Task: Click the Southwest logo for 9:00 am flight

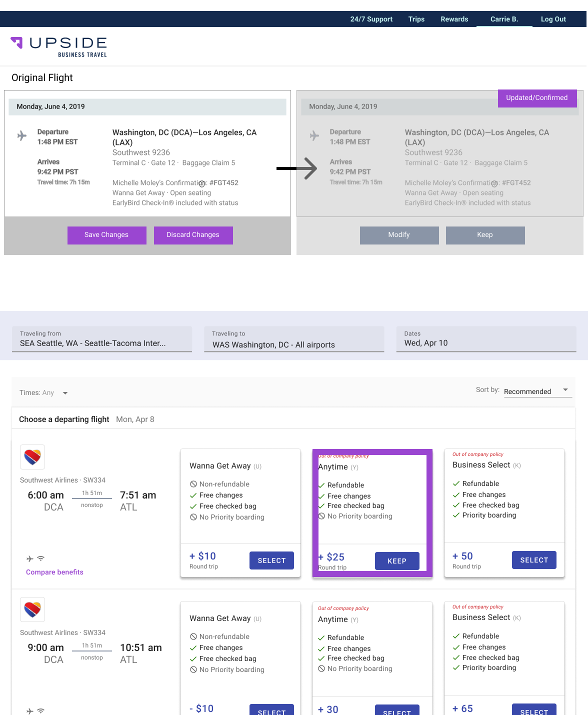Action: tap(32, 609)
